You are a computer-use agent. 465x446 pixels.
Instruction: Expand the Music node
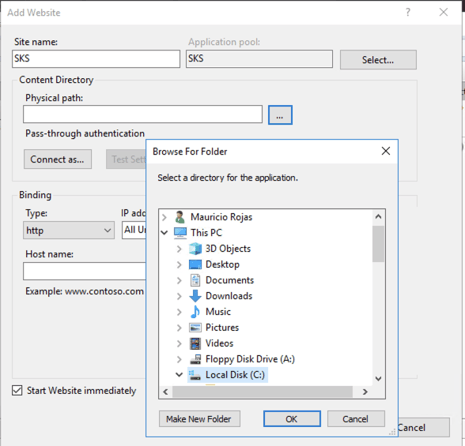(x=179, y=312)
